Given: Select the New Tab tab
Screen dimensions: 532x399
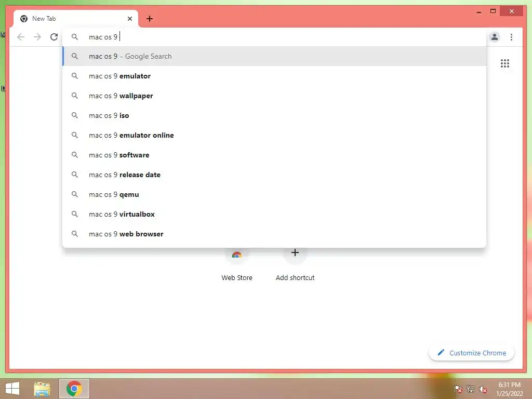Looking at the screenshot, I should pyautogui.click(x=76, y=19).
